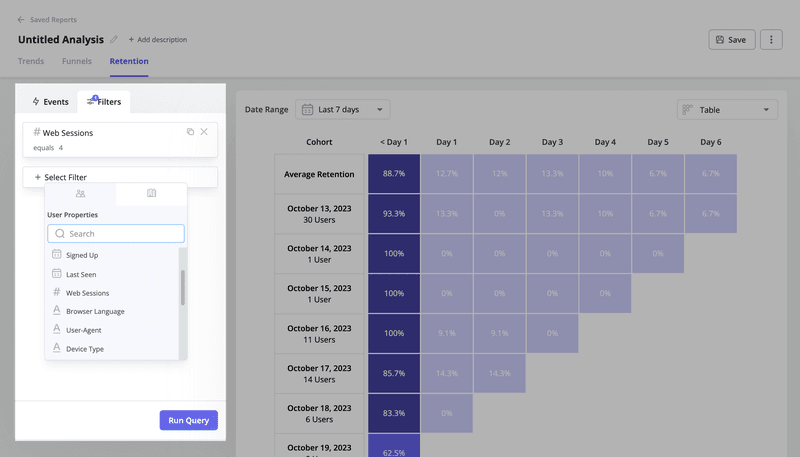Click the property list scrollbar

coord(183,288)
